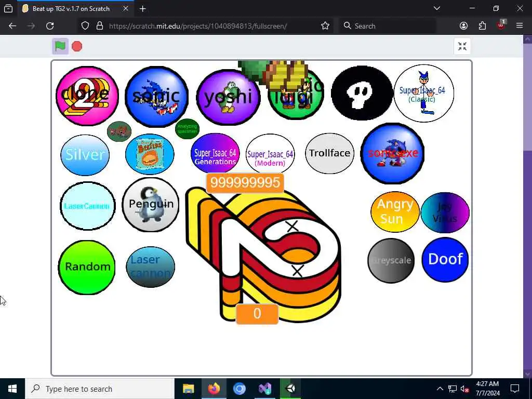This screenshot has height=399, width=532.
Task: Choose the snack bag character bubble
Action: tap(150, 154)
